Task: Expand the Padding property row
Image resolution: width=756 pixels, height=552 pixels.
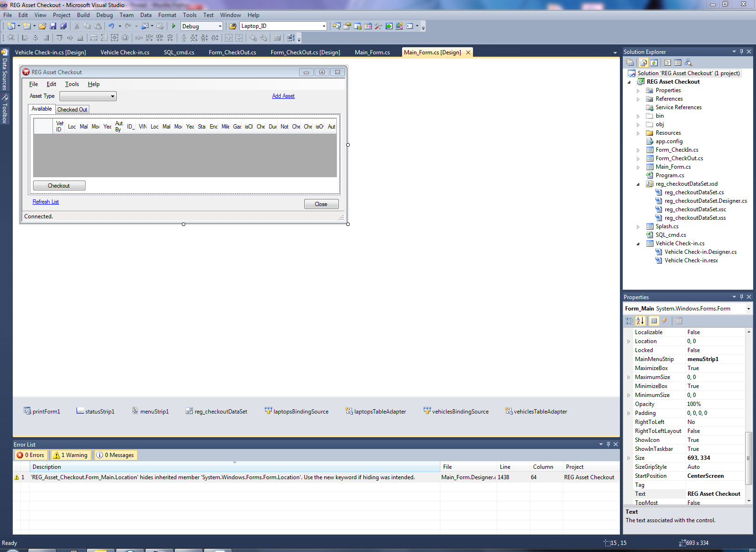Action: [628, 413]
